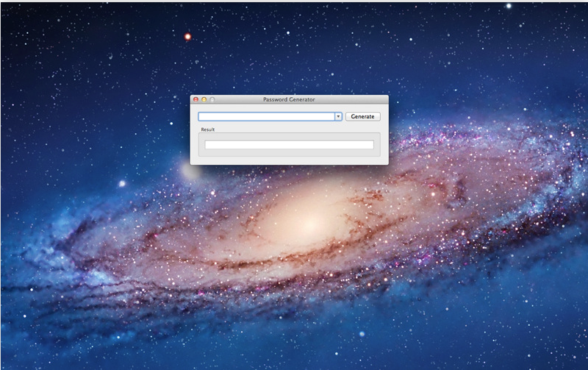588x370 pixels.
Task: Click the disabled zoom window button
Action: tap(212, 99)
